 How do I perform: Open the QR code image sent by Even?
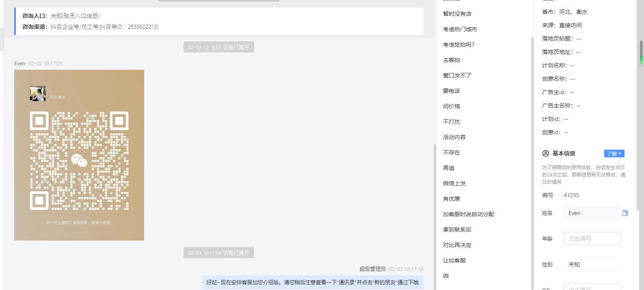[79, 155]
